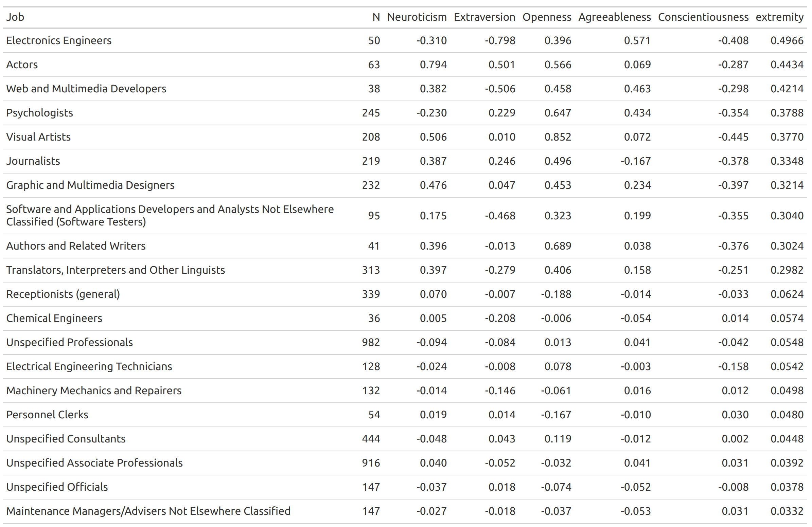Click Authors Openness value 0.689
Viewport: 812px width, 527px height.
point(558,246)
